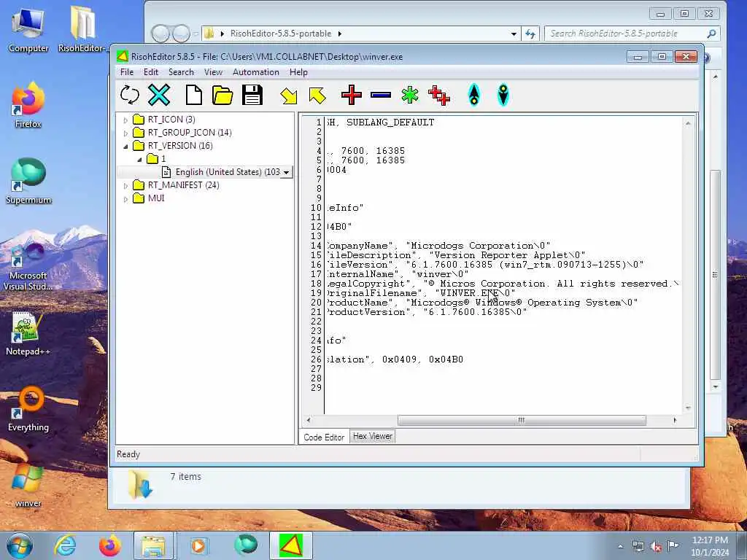Save with the floppy disk icon

252,95
